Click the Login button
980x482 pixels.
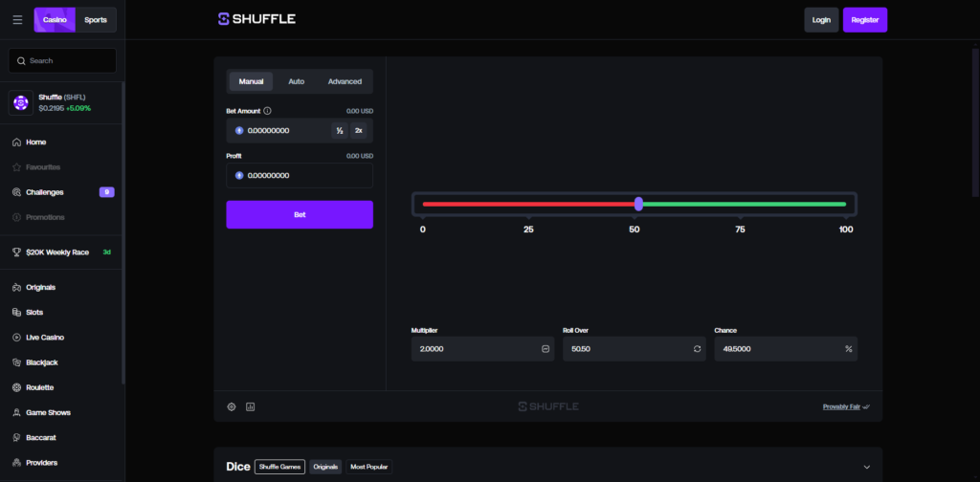click(821, 20)
